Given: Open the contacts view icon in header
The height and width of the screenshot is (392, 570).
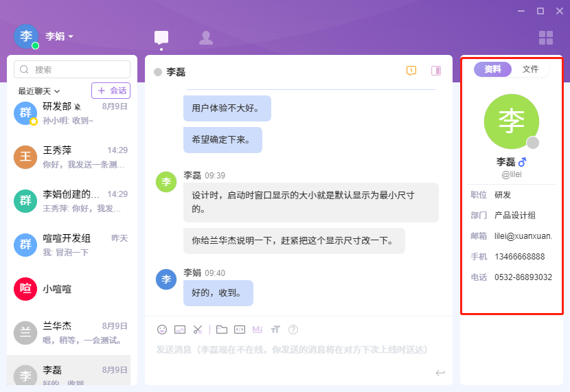Looking at the screenshot, I should (x=205, y=38).
